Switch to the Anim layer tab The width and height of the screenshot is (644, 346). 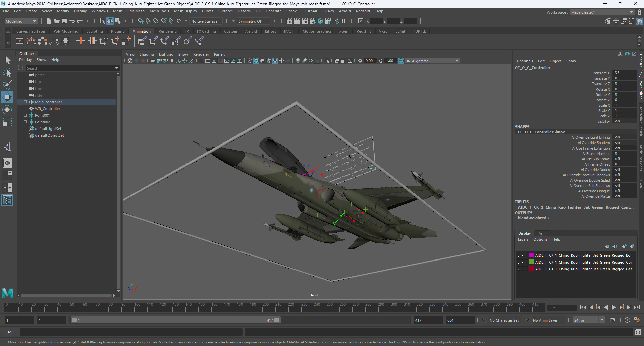pos(543,233)
